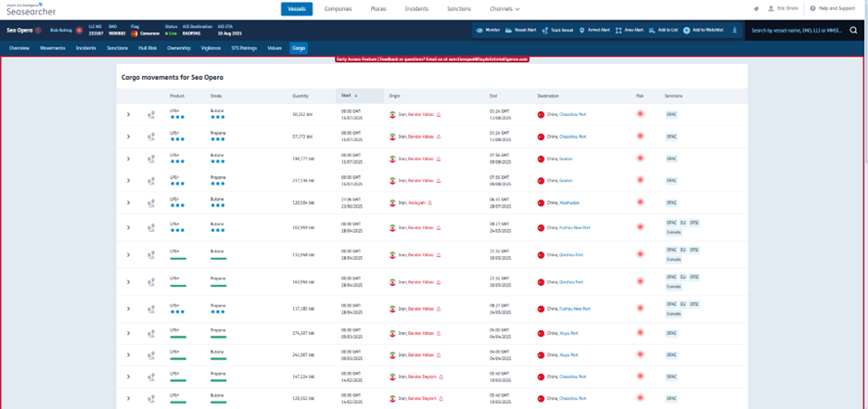Click the Arrival Alert pin icon
The height and width of the screenshot is (409, 868).
coord(581,30)
